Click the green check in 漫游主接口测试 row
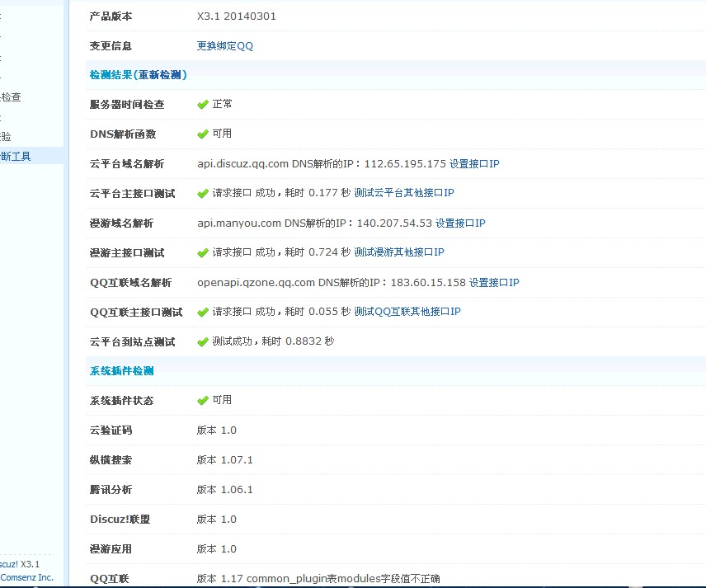 coord(203,253)
